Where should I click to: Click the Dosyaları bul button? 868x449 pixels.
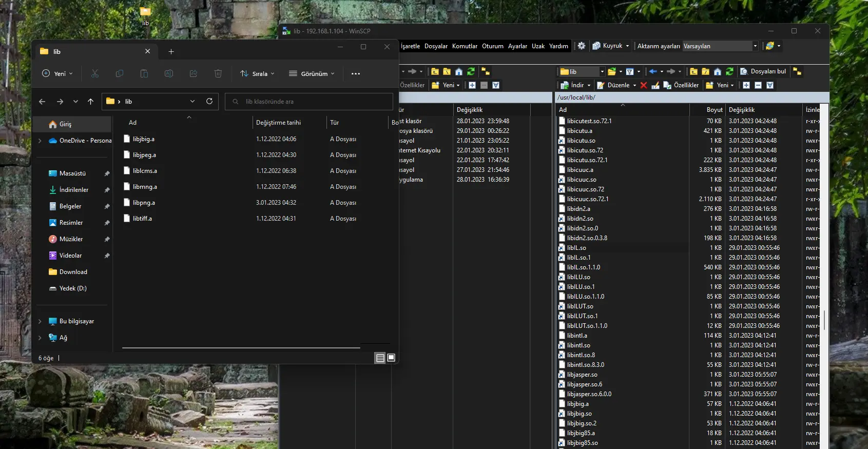[763, 71]
